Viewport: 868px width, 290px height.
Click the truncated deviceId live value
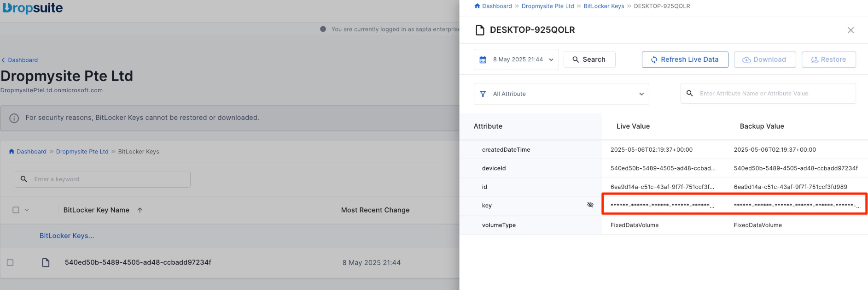click(x=663, y=168)
